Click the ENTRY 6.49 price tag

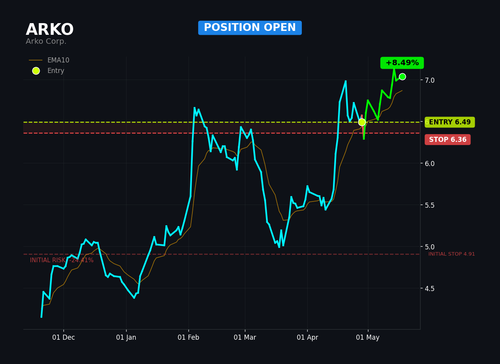(x=450, y=122)
